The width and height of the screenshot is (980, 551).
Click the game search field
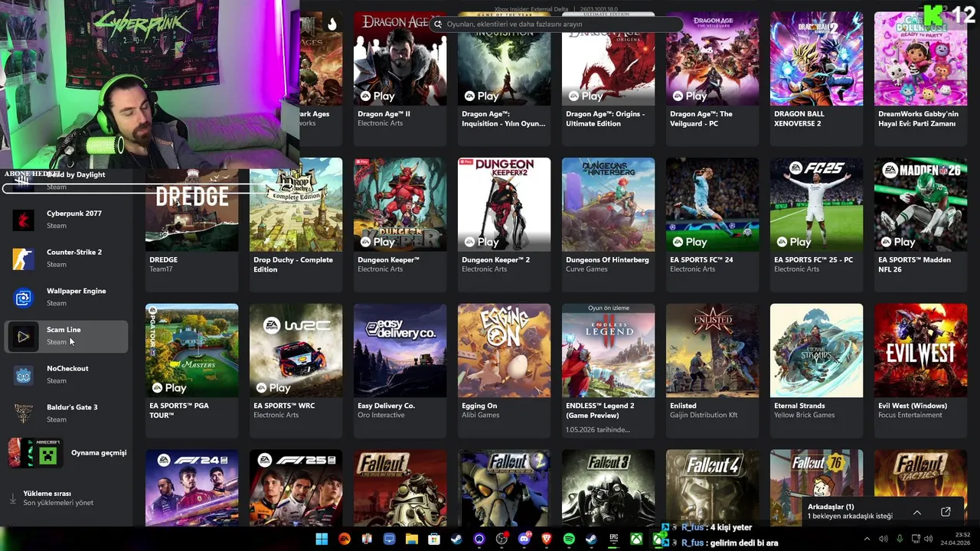555,24
